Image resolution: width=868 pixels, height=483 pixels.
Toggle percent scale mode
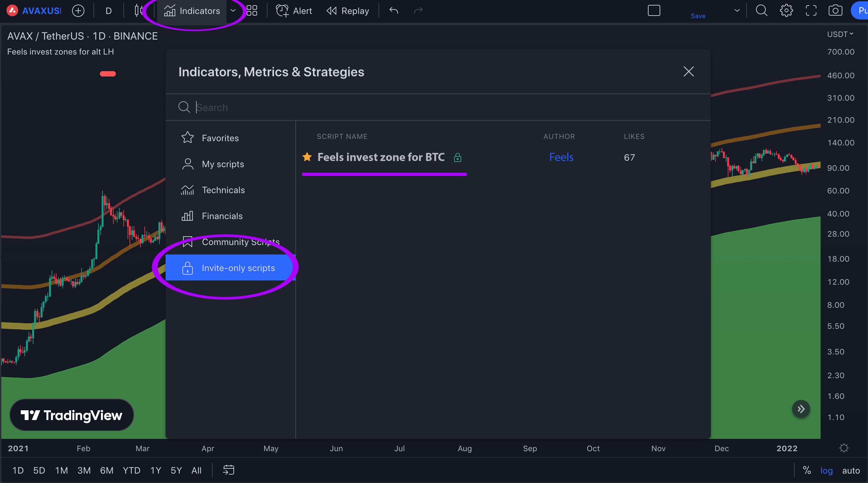click(x=807, y=470)
